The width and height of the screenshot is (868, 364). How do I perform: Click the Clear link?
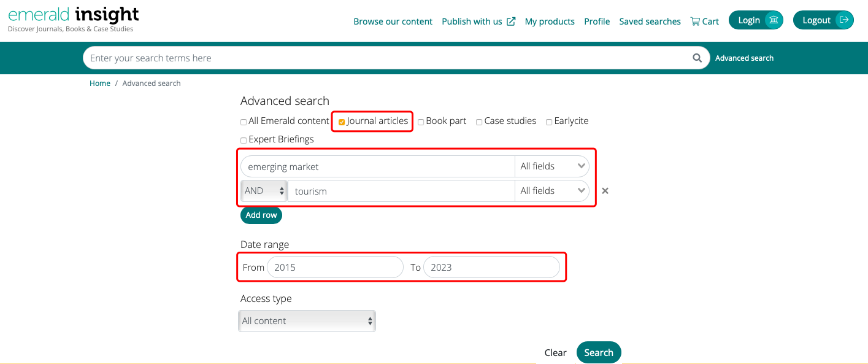tap(555, 352)
